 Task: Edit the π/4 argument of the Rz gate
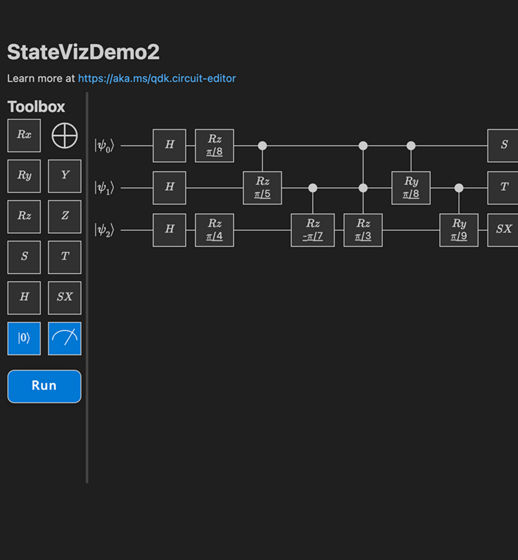(214, 236)
